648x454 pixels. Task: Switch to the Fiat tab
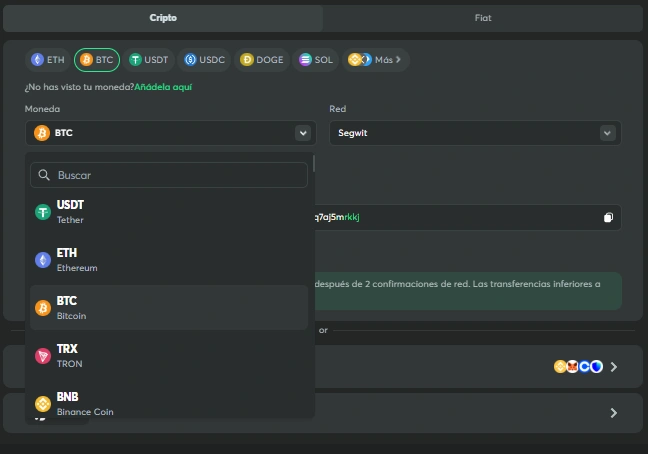click(x=483, y=18)
